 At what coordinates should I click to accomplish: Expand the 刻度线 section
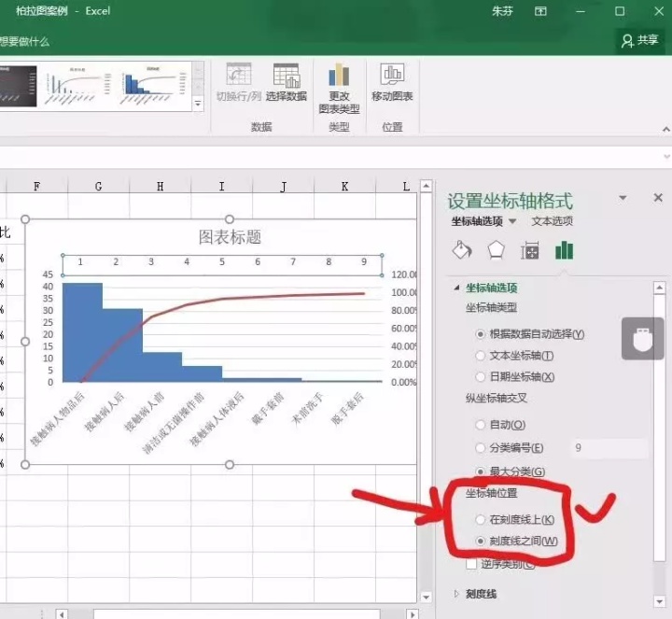click(456, 594)
